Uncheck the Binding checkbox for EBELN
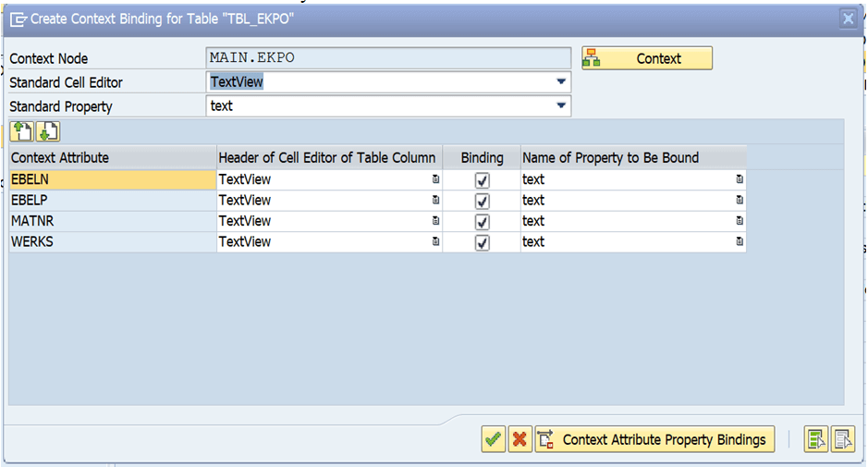Screen dimensions: 868x467 pos(483,180)
